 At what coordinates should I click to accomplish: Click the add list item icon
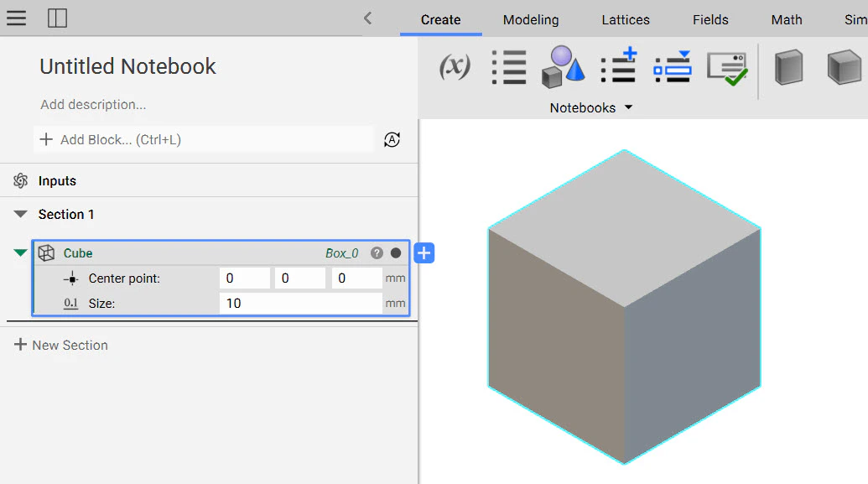619,66
